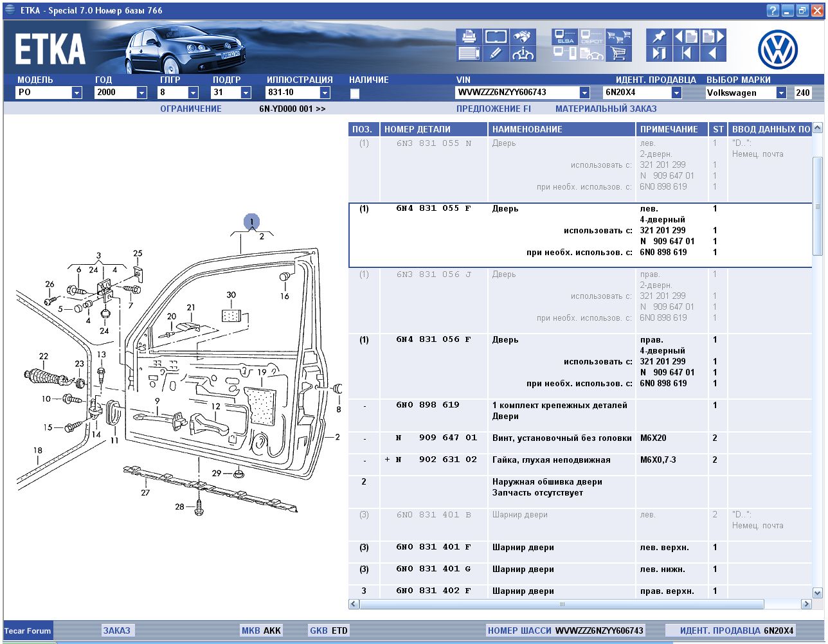Open the ГОД dropdown showing 2000

point(141,93)
